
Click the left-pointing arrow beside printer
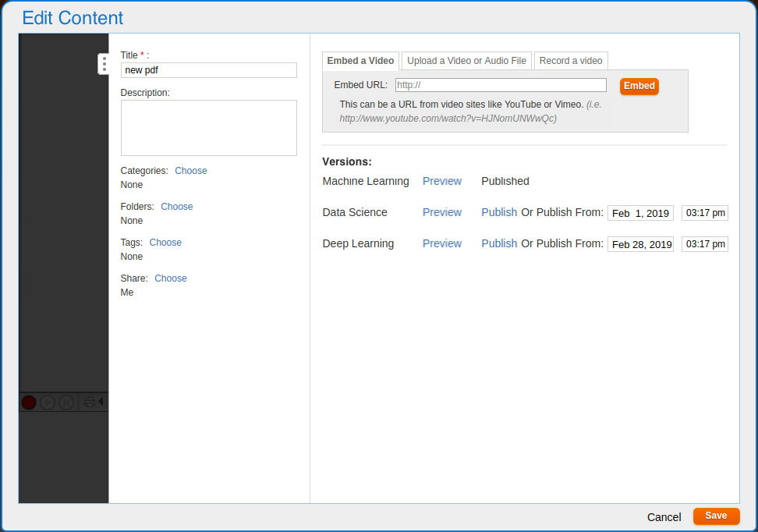[101, 402]
